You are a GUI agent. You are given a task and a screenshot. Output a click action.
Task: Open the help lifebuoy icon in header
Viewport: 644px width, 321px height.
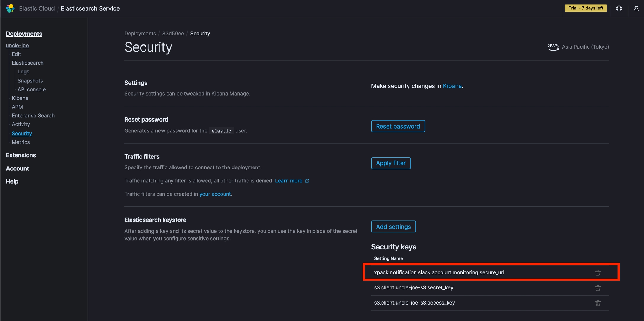[x=619, y=8]
